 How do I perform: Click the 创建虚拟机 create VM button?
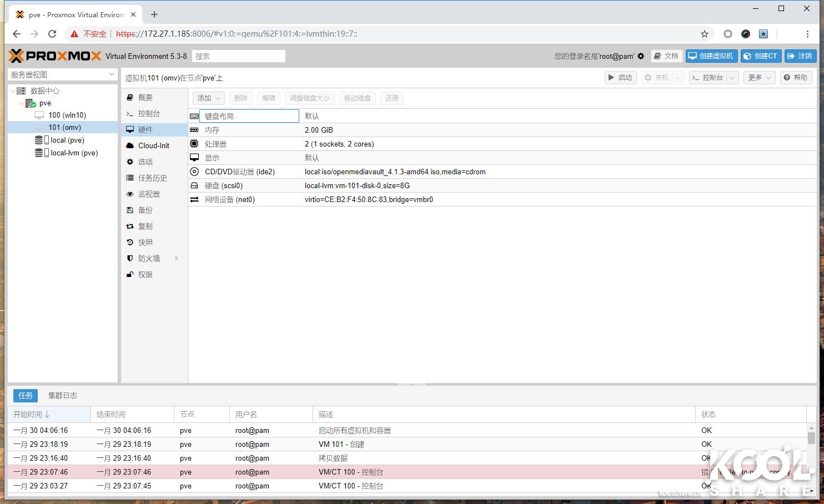pos(711,56)
